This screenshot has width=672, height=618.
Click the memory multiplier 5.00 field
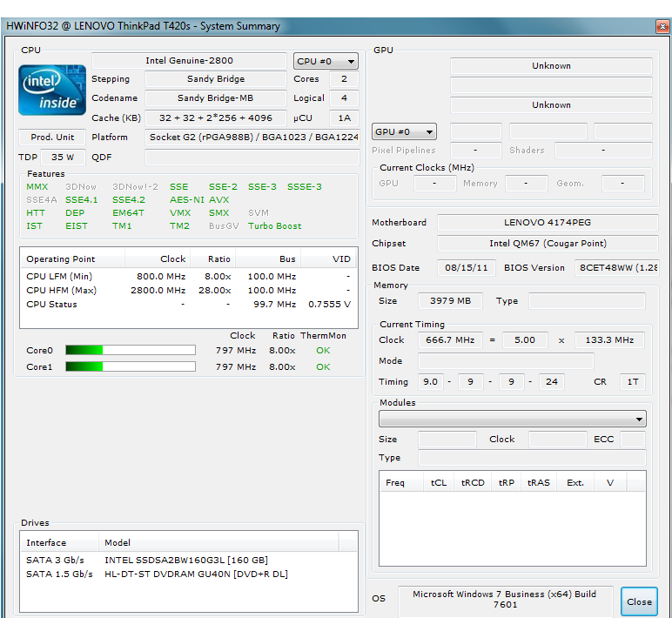[x=525, y=339]
